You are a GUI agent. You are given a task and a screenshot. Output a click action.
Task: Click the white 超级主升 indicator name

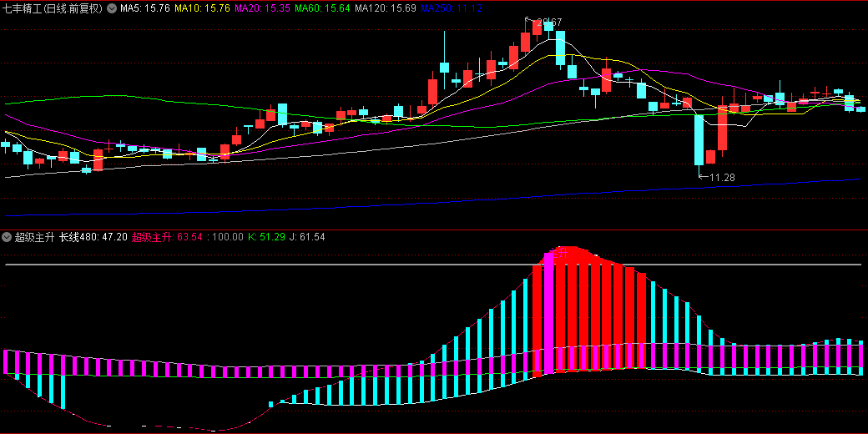pos(34,237)
